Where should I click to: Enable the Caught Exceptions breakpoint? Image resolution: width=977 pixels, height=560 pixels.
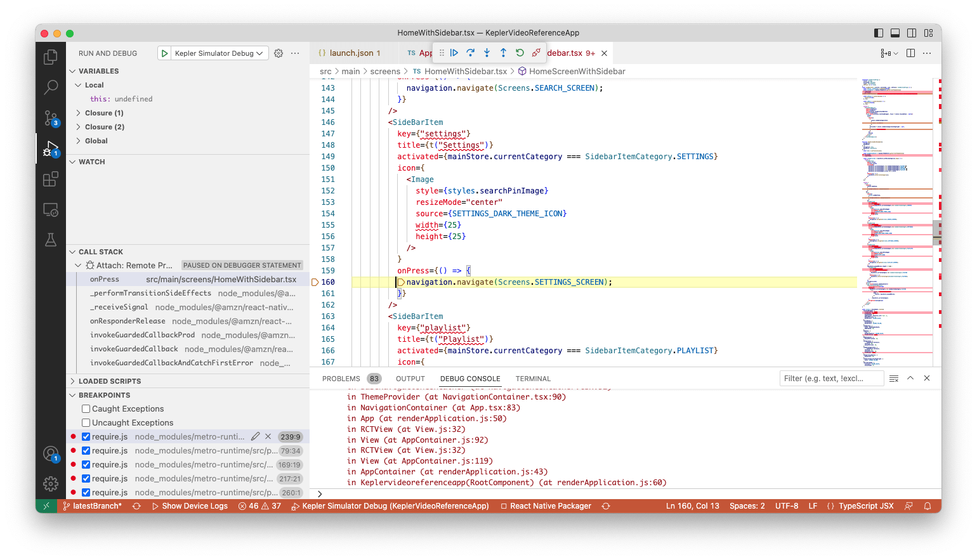coord(86,408)
